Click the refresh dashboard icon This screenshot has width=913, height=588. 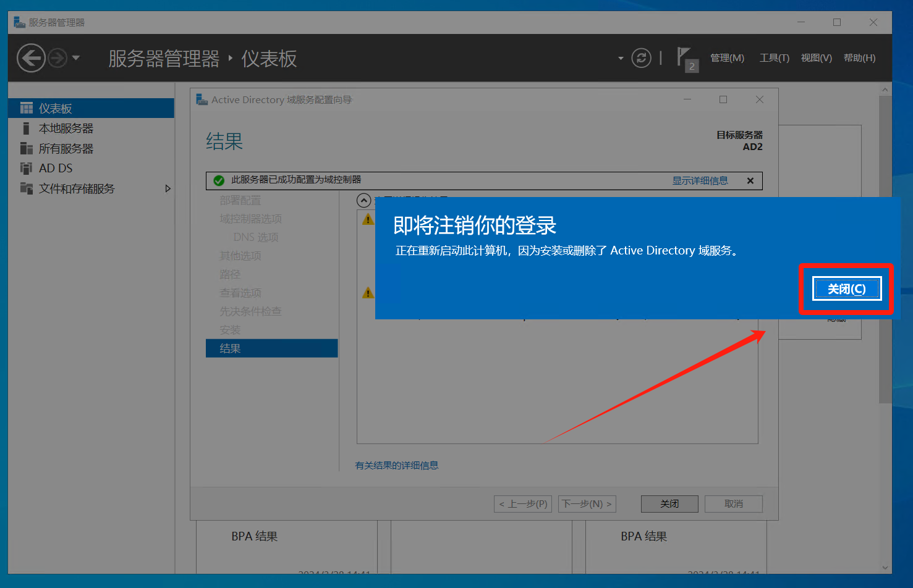point(641,58)
